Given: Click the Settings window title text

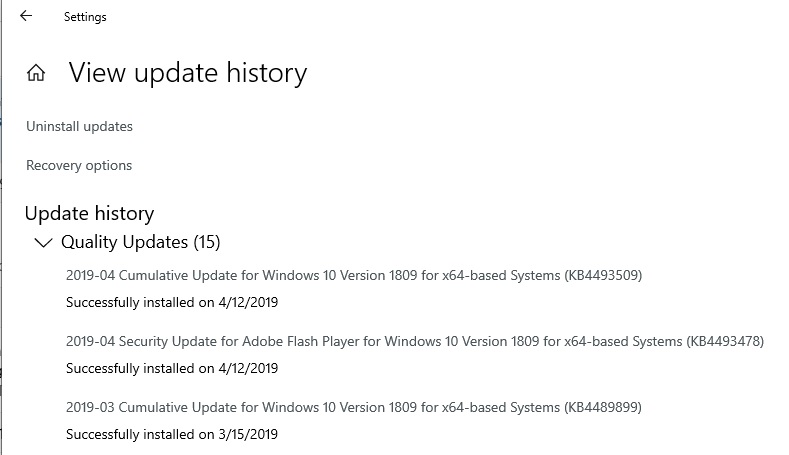Looking at the screenshot, I should (85, 17).
